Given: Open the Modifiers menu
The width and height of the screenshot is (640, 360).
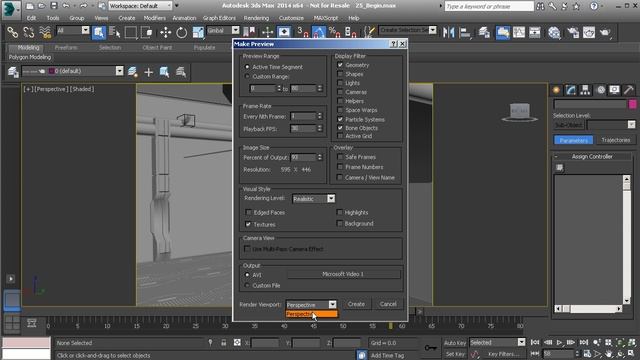Looking at the screenshot, I should coord(154,18).
